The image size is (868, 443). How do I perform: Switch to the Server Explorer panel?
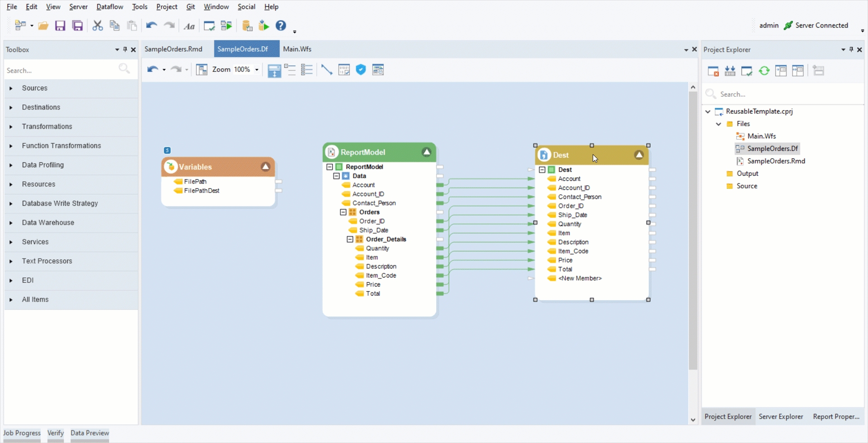[781, 416]
